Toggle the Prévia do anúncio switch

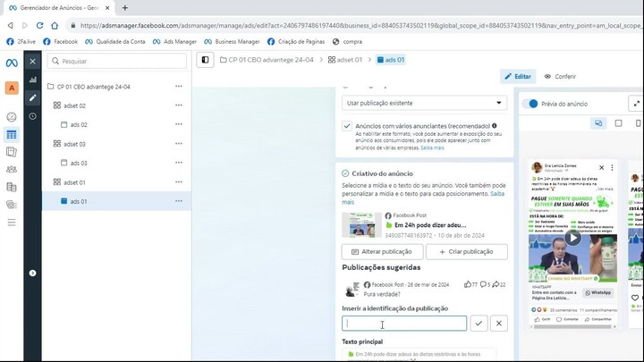[530, 104]
